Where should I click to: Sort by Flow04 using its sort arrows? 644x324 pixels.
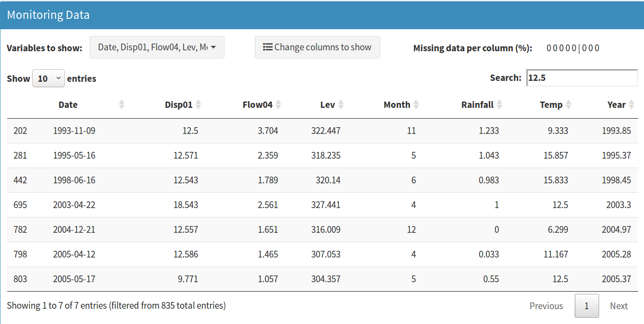pyautogui.click(x=278, y=105)
